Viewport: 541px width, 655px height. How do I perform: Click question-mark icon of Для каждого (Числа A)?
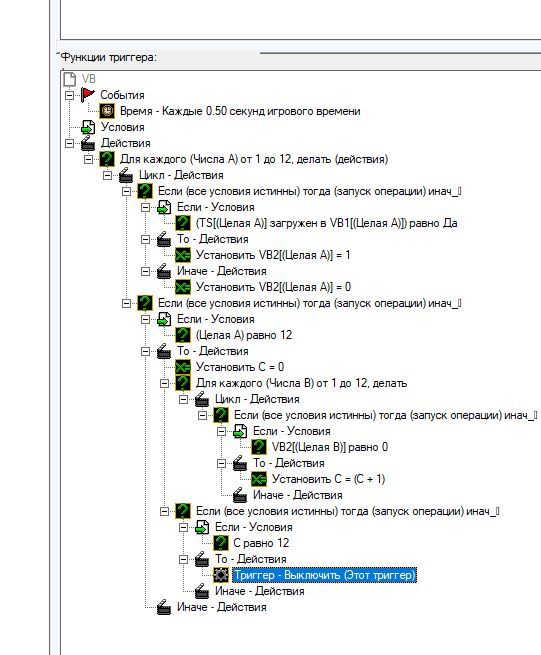(107, 159)
